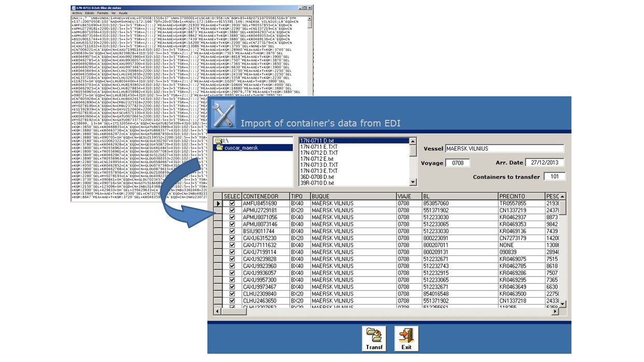The width and height of the screenshot is (644, 362).
Task: Click the Vessel input field
Action: pos(504,149)
